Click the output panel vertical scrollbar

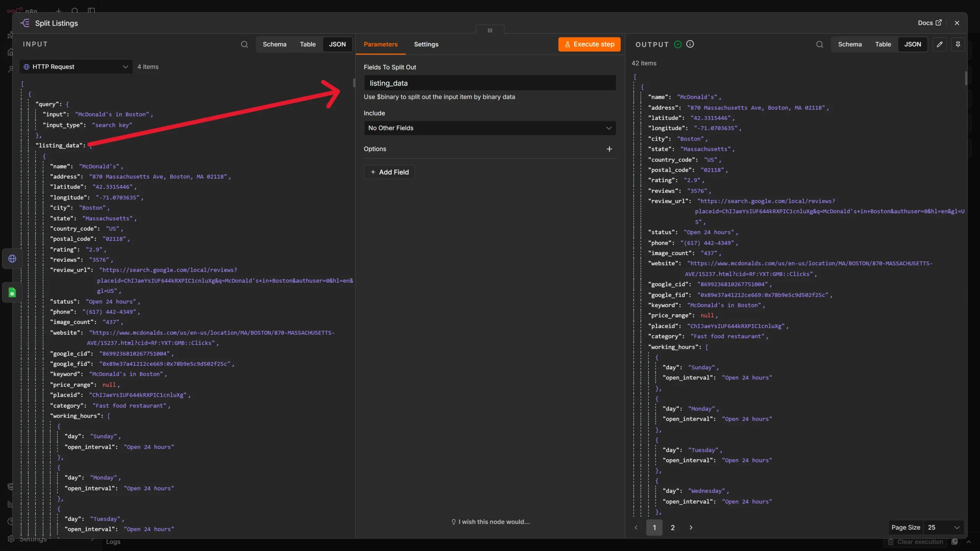point(966,78)
